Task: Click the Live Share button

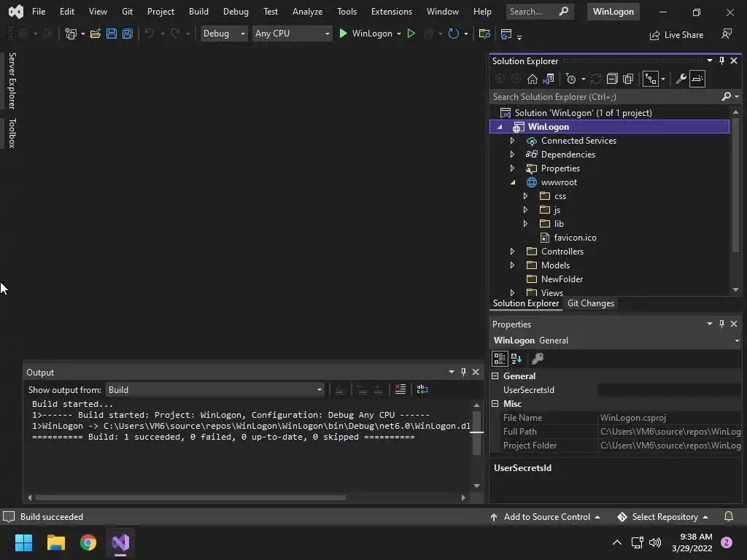Action: 677,35
